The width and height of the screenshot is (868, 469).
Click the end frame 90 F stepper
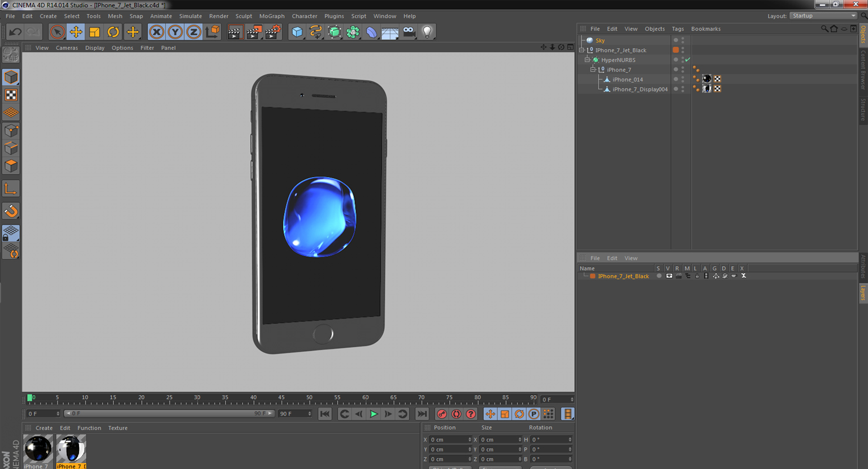310,414
